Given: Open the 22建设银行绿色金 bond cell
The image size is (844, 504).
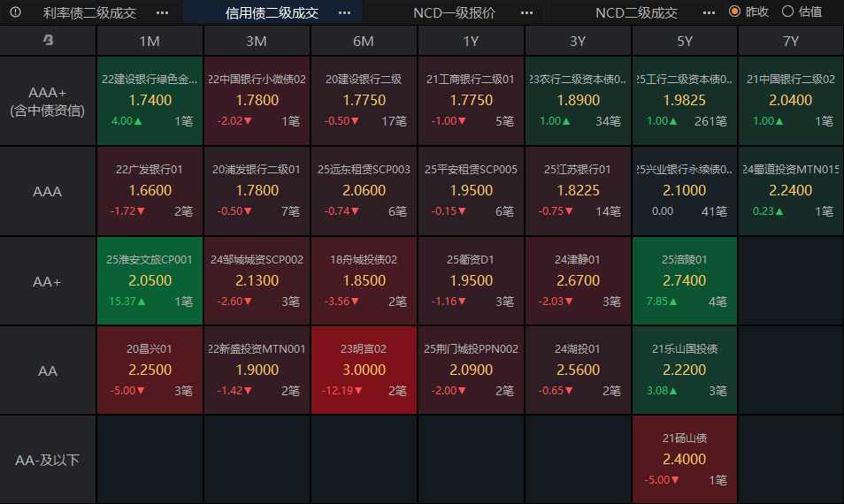Looking at the screenshot, I should 150,101.
